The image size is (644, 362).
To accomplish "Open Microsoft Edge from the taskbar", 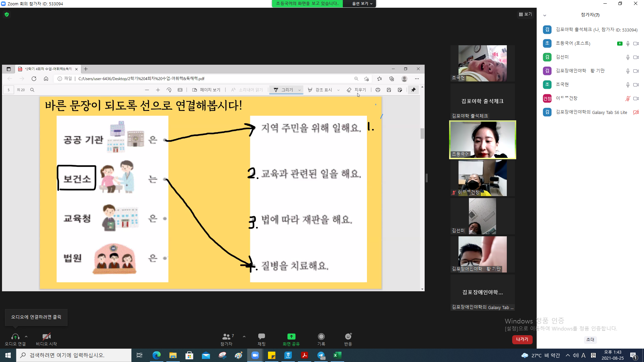I will pos(157,355).
